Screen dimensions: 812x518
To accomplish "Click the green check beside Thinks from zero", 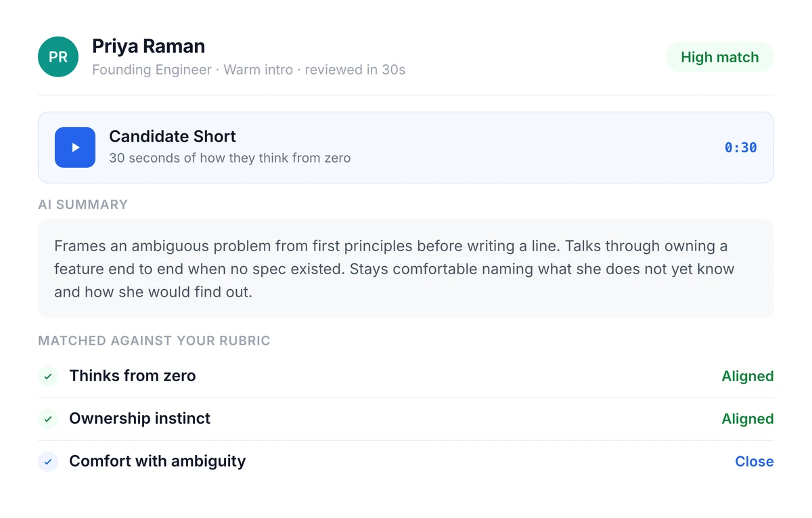I will click(48, 376).
